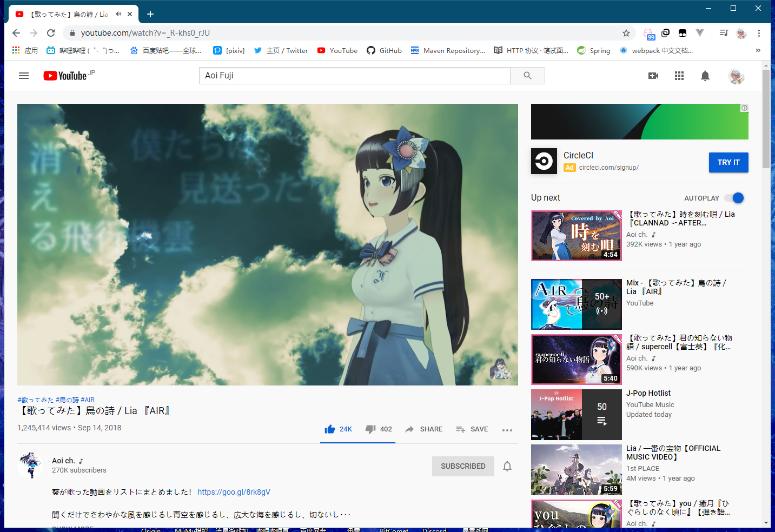Open the AIR 鳥の詩 Mix thumbnail
This screenshot has height=532, width=775.
tap(577, 304)
